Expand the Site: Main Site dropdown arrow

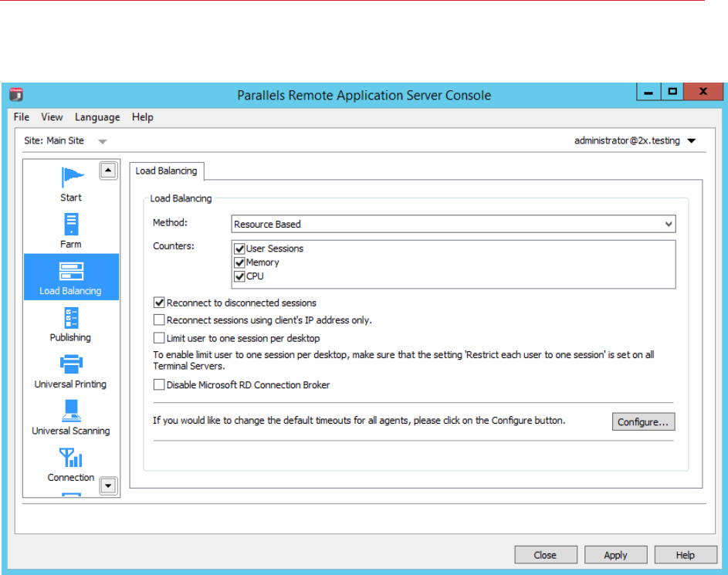pyautogui.click(x=103, y=141)
